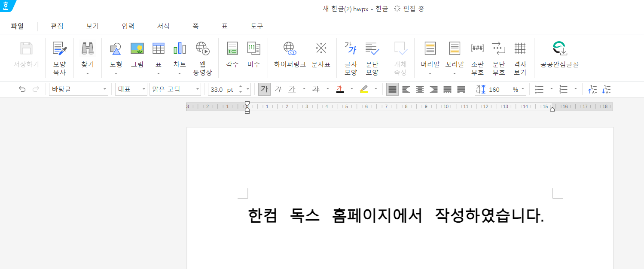Open font color palette dropdown arrow
This screenshot has height=269, width=644.
click(x=352, y=89)
